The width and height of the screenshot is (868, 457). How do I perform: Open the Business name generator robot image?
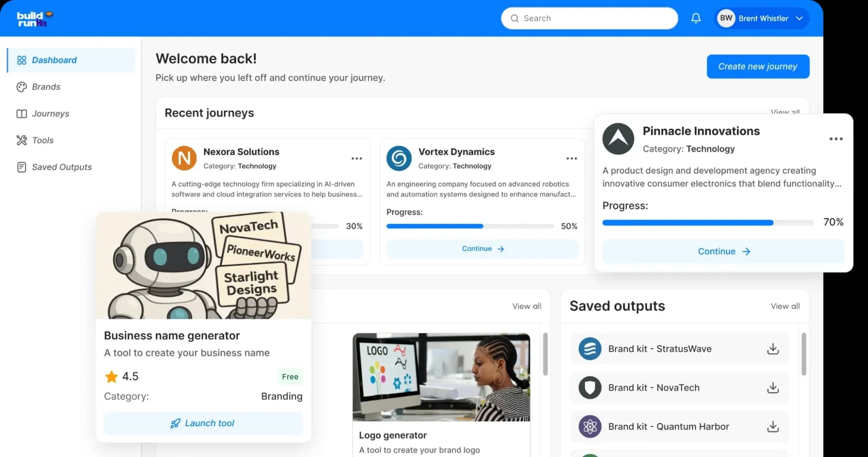204,266
